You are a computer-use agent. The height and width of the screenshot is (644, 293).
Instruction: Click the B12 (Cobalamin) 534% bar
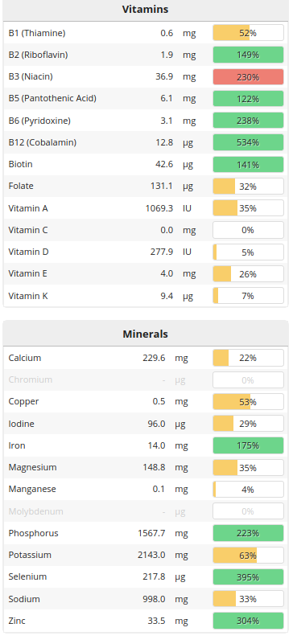248,142
